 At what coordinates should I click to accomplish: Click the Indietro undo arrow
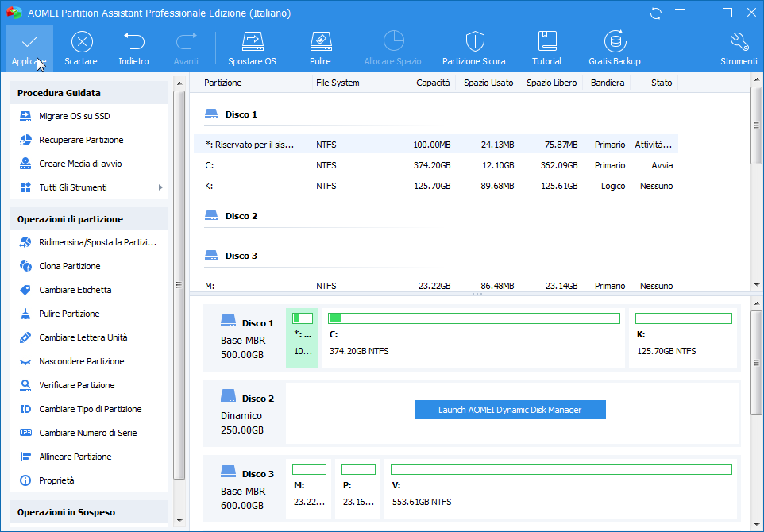[133, 41]
